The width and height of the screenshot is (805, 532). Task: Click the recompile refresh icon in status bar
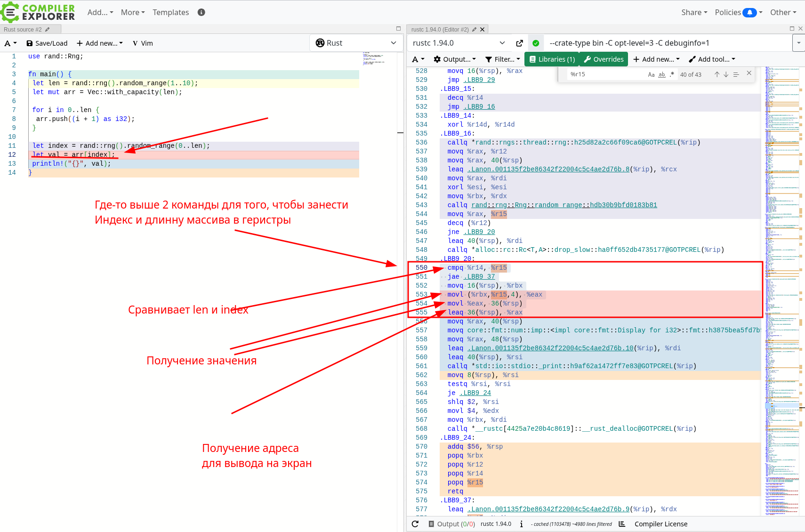pyautogui.click(x=415, y=524)
